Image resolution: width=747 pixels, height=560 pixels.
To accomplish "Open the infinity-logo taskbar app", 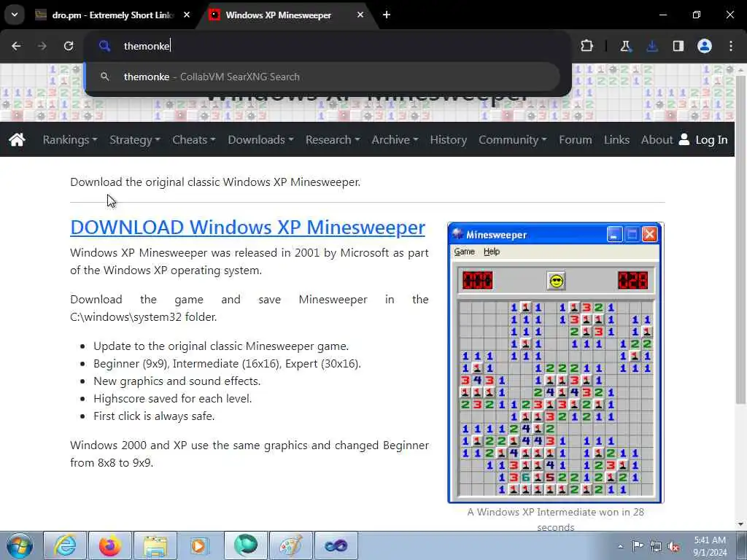I will 336,545.
